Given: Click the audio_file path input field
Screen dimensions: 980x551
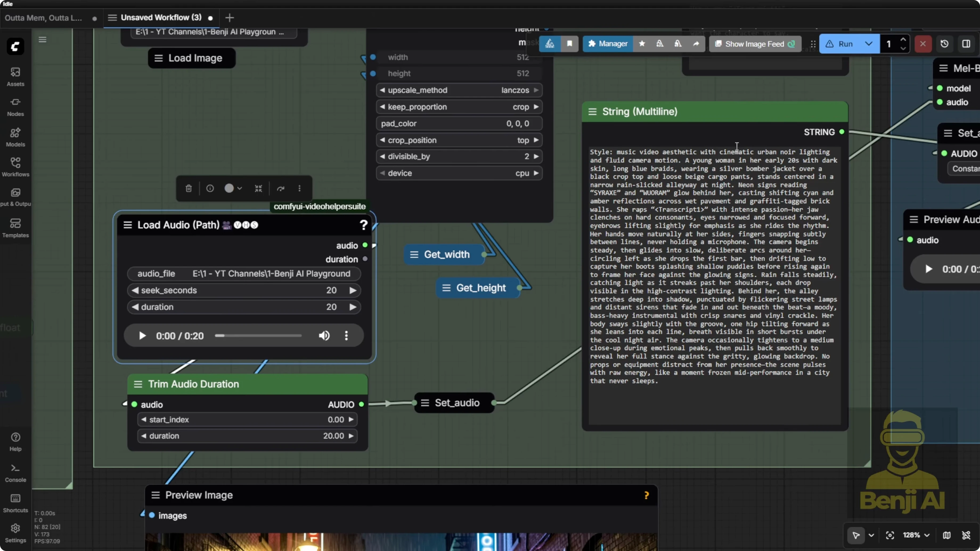Looking at the screenshot, I should pos(244,273).
